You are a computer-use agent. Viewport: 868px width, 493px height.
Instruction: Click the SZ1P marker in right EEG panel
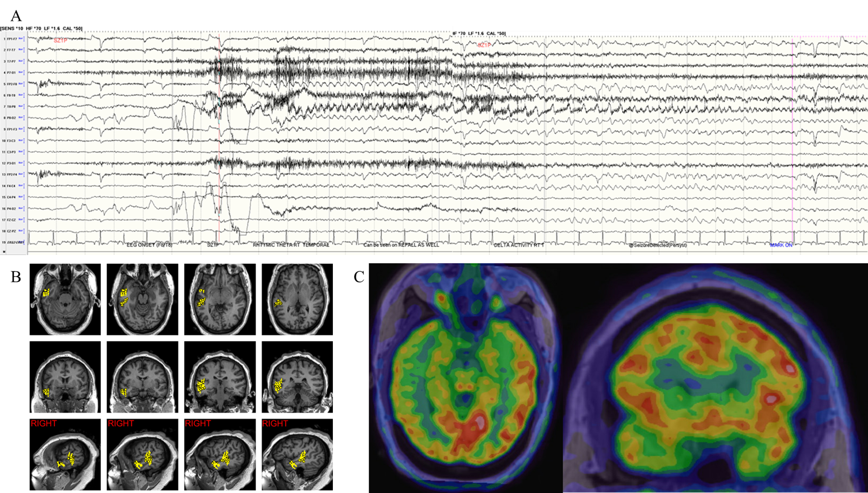pyautogui.click(x=484, y=46)
